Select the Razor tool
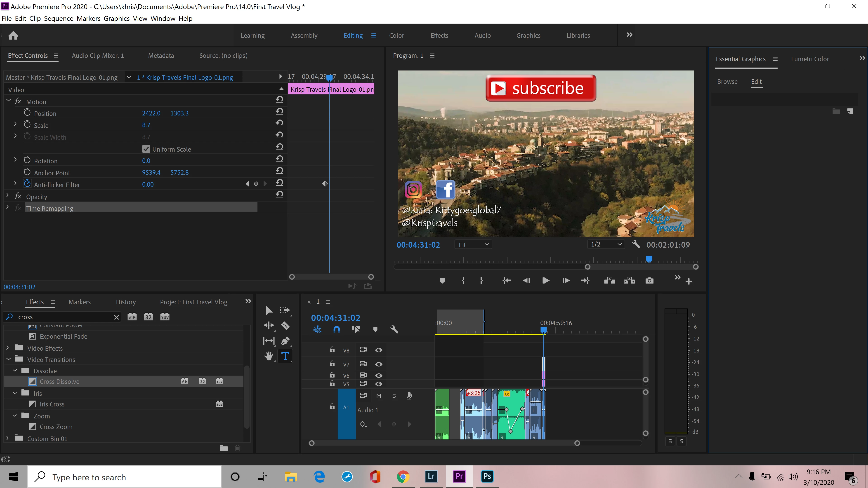 [285, 326]
